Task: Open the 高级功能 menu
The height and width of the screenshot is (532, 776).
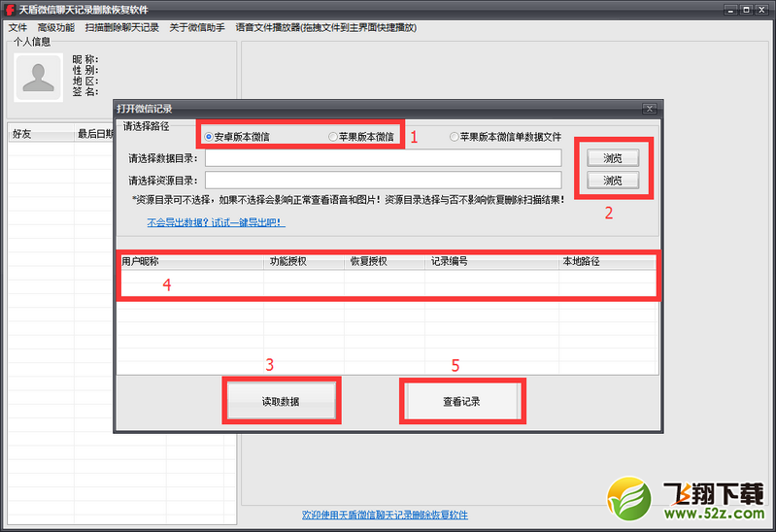Action: [56, 28]
